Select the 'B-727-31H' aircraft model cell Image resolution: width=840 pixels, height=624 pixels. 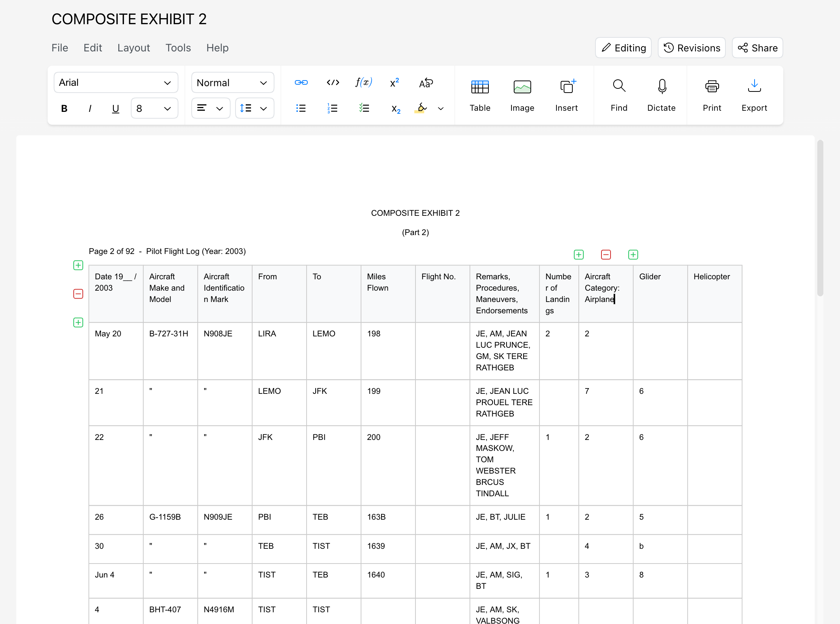pos(170,351)
